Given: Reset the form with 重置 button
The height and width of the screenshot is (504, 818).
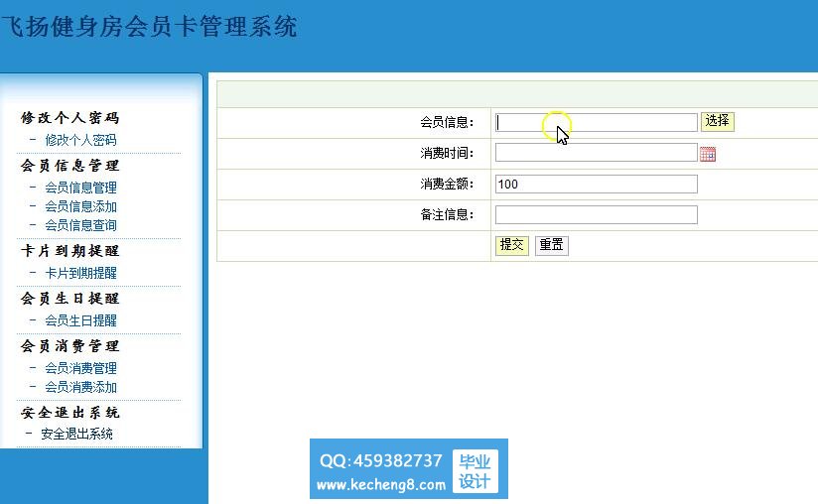Looking at the screenshot, I should [551, 245].
